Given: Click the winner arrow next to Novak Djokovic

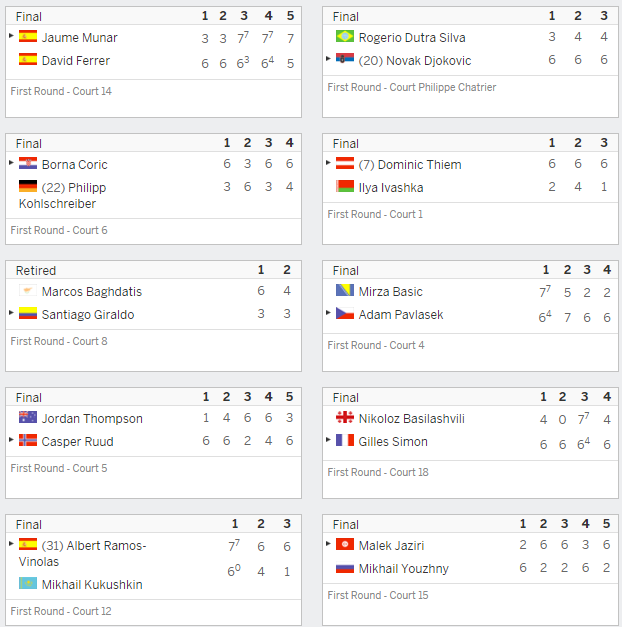Looking at the screenshot, I should (x=328, y=59).
